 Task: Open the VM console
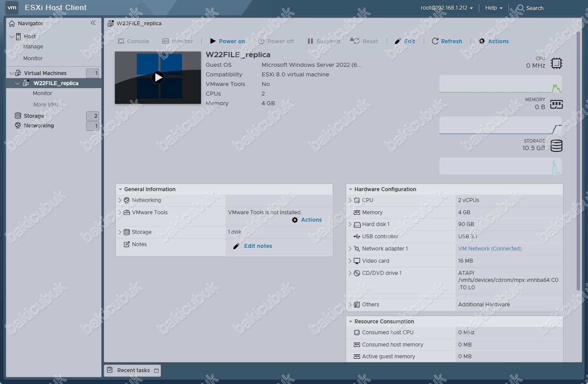pyautogui.click(x=133, y=41)
